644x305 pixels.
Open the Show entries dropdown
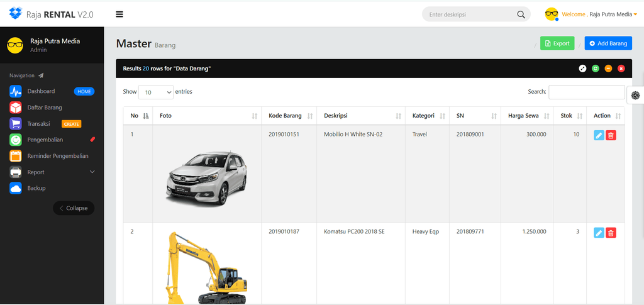pyautogui.click(x=156, y=92)
